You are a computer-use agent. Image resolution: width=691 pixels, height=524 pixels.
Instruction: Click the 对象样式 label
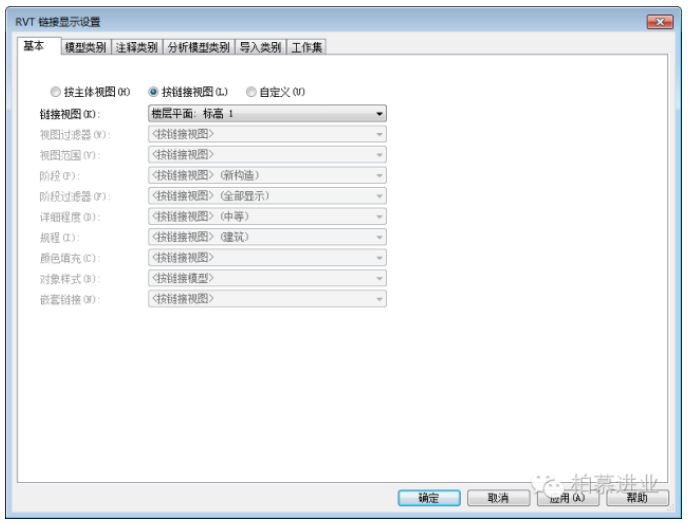coord(70,279)
